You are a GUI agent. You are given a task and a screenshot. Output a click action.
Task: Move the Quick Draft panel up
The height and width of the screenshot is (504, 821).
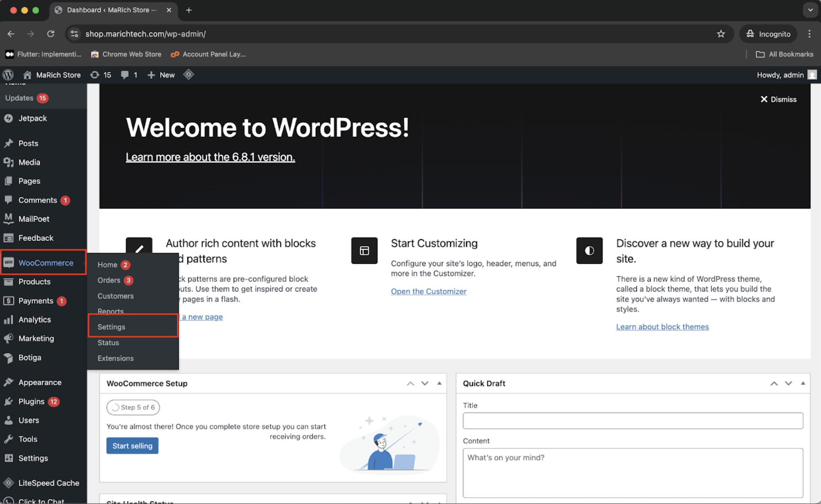tap(774, 383)
